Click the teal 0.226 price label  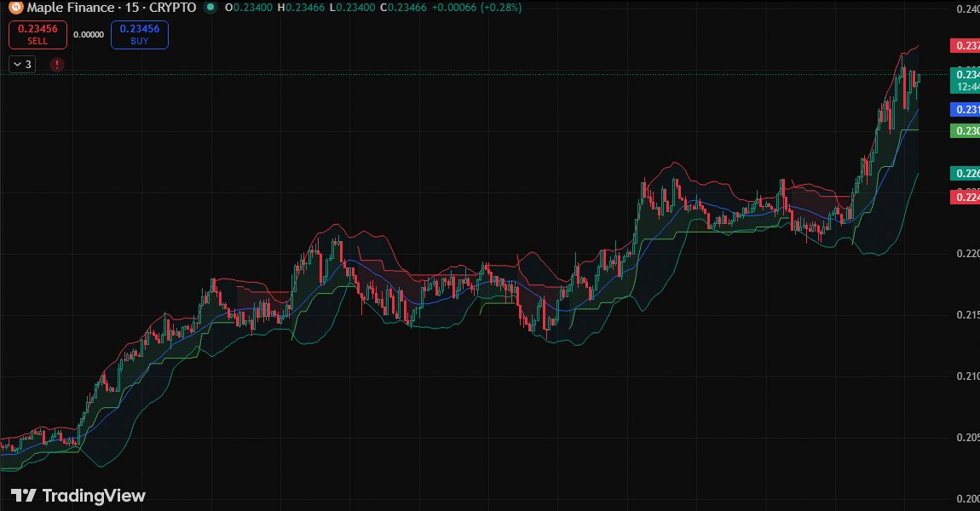coord(965,173)
